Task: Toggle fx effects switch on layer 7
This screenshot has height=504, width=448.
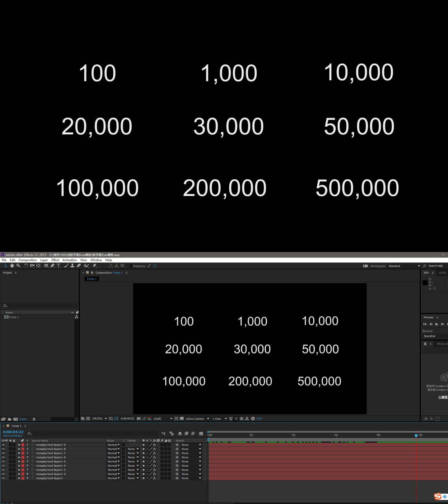Action: pyautogui.click(x=155, y=470)
